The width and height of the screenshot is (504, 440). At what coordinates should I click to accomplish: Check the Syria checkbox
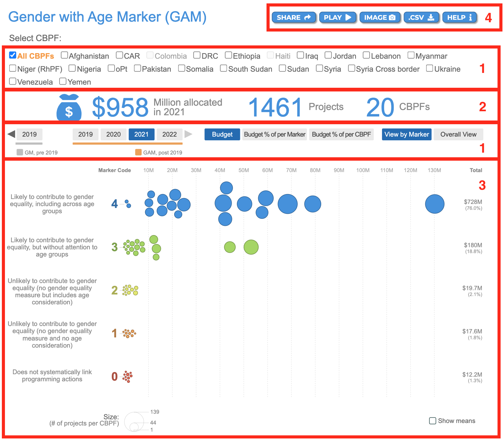pyautogui.click(x=319, y=68)
